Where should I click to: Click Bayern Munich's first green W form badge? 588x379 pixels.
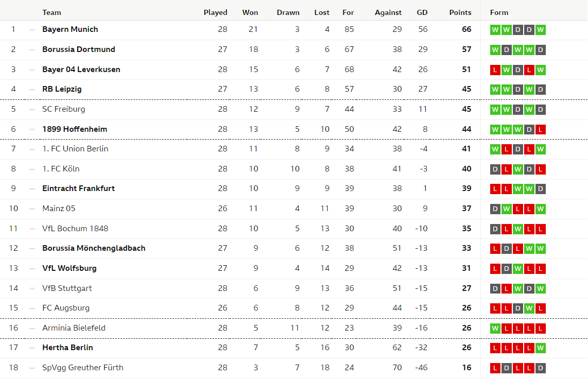495,30
